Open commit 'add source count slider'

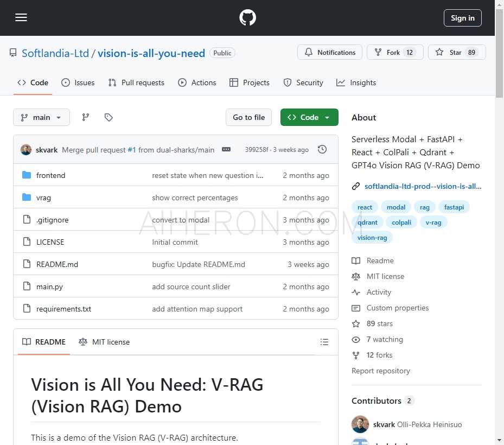tap(191, 287)
